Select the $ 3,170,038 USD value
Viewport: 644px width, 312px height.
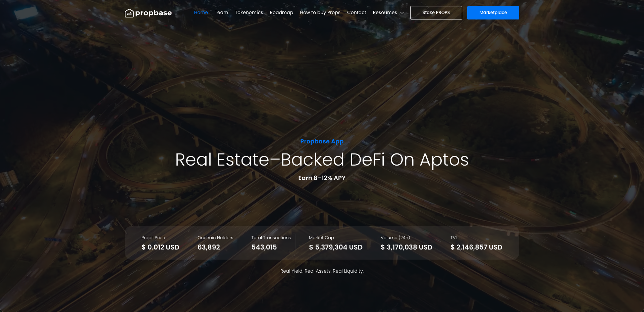tap(407, 247)
